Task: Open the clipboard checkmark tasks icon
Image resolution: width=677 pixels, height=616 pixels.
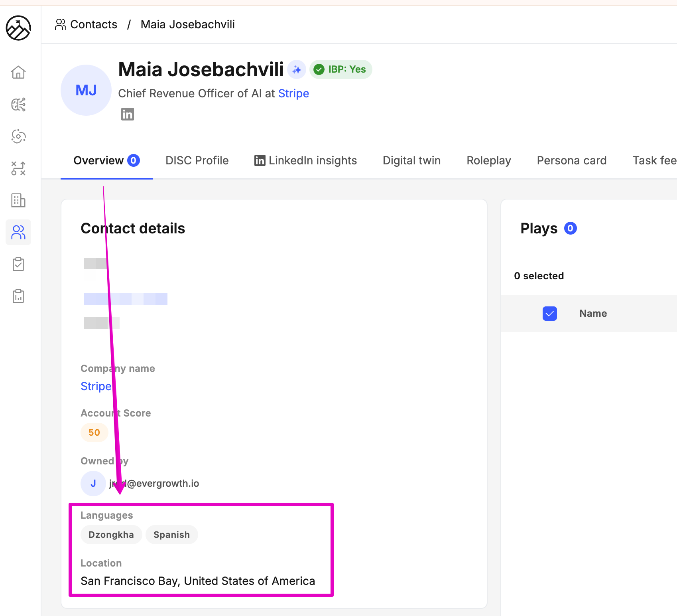Action: click(x=18, y=264)
